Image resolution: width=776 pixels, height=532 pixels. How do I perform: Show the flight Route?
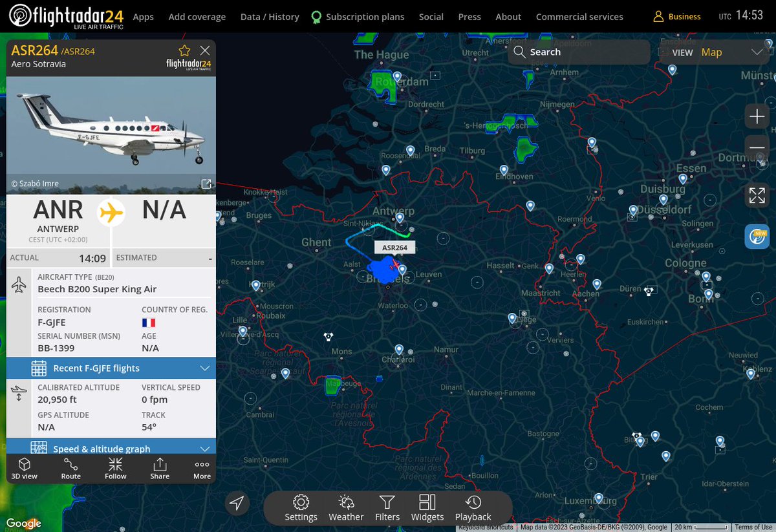(x=71, y=469)
